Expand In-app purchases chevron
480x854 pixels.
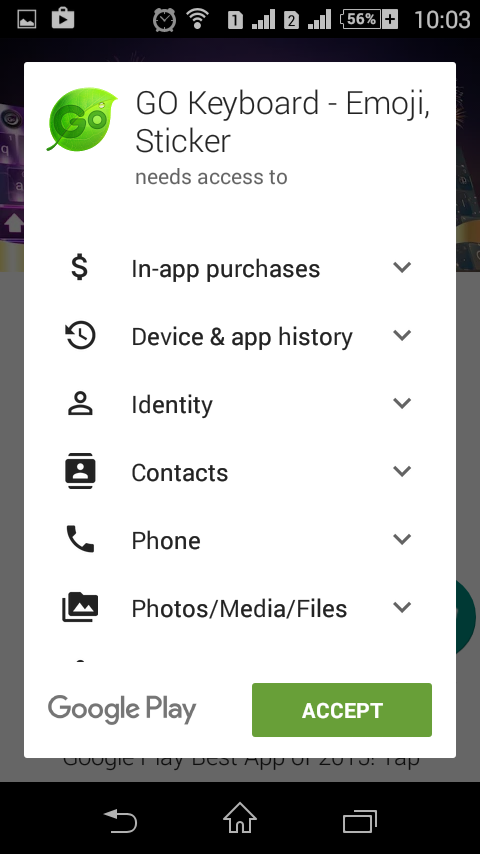[402, 267]
